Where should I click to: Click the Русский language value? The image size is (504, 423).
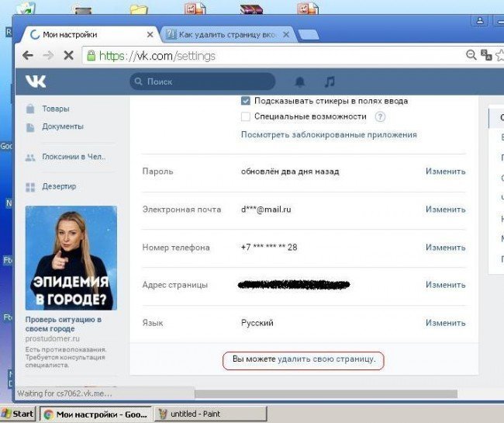(257, 323)
